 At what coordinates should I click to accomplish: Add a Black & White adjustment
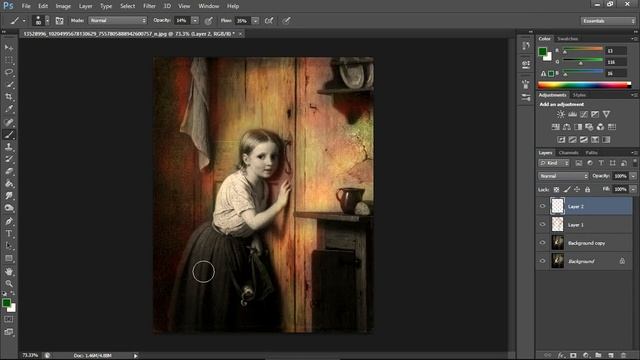(x=578, y=127)
